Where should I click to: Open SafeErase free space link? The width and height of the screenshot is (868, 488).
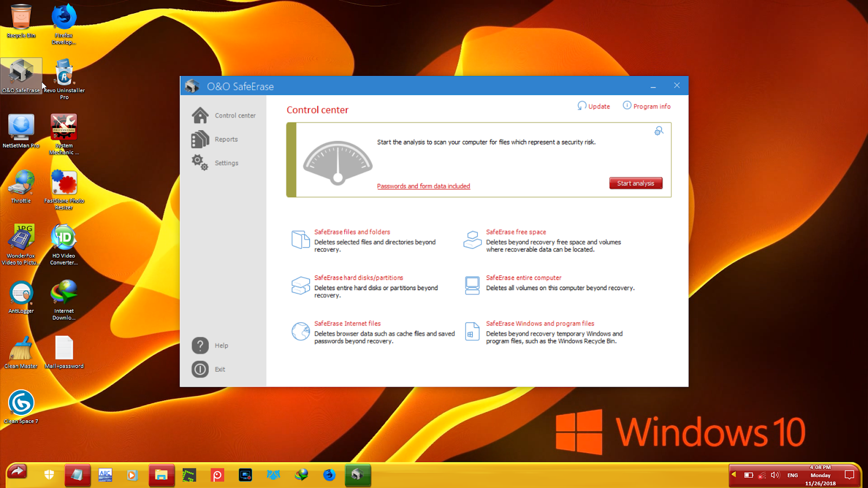pyautogui.click(x=516, y=232)
